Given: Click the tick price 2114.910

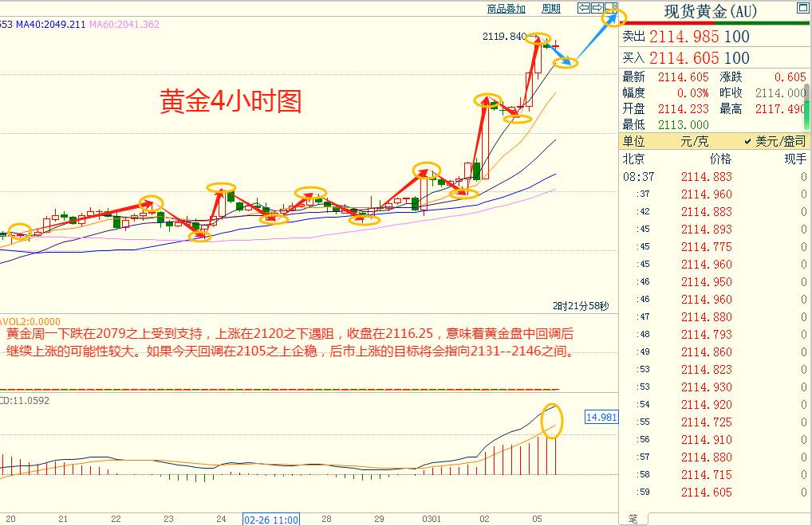Looking at the screenshot, I should point(707,440).
